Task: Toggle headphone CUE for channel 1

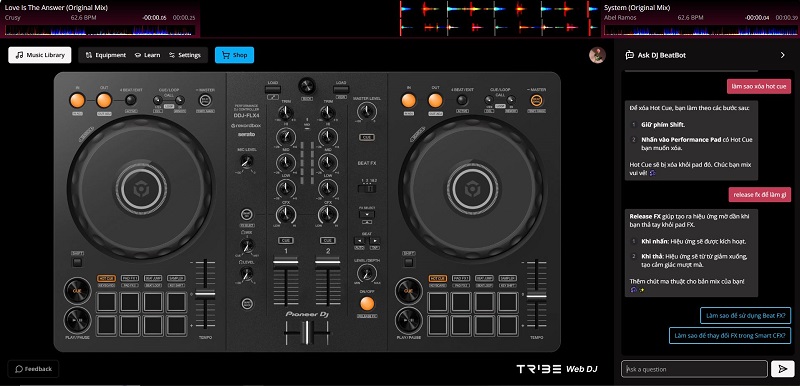Action: coord(286,240)
